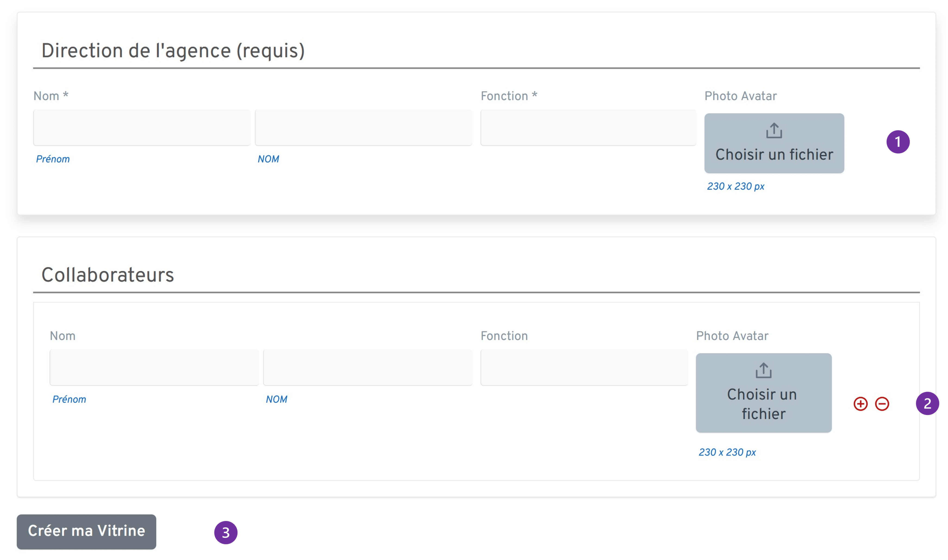Click the purple number 2 badge
Image resolution: width=948 pixels, height=560 pixels.
click(x=927, y=403)
